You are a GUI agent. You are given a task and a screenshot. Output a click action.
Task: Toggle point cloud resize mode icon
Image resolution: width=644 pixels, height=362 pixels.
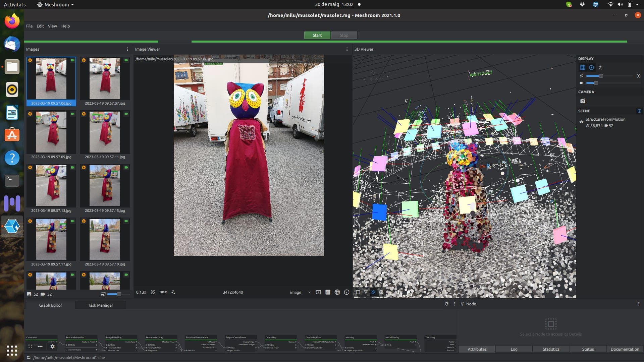click(638, 76)
